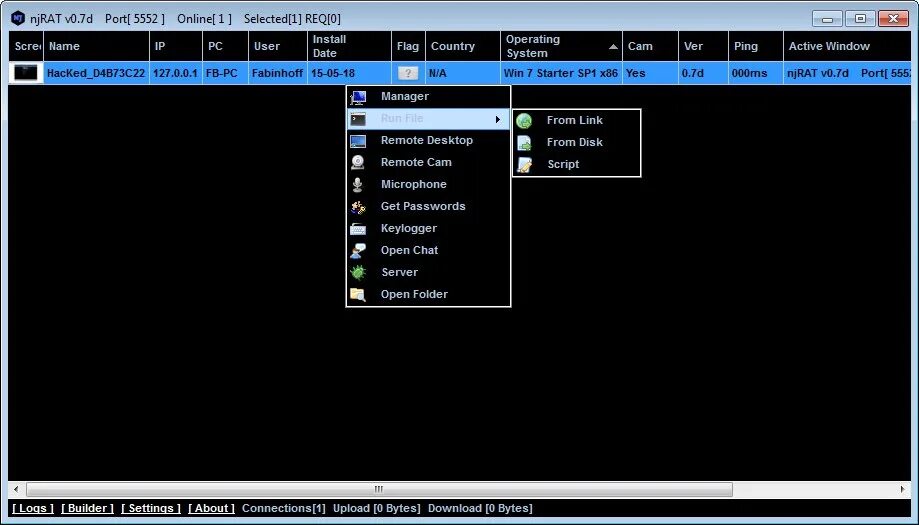Open the Builder link
This screenshot has width=919, height=525.
[x=87, y=508]
